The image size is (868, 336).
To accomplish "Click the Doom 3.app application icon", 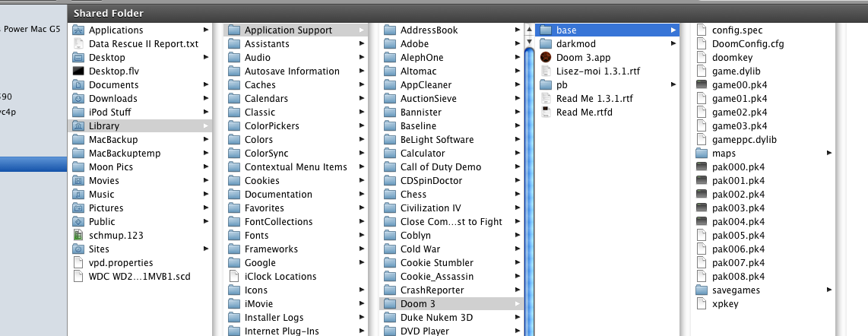I will (546, 58).
